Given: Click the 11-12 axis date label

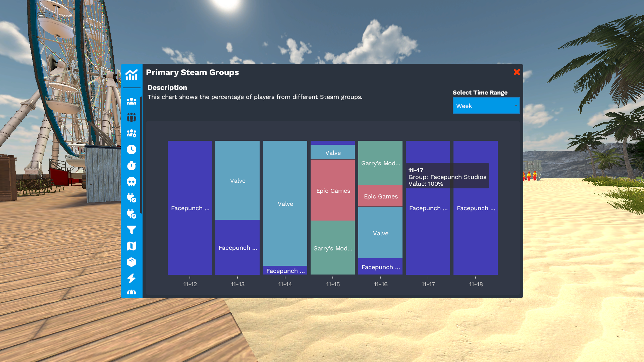Looking at the screenshot, I should (190, 284).
